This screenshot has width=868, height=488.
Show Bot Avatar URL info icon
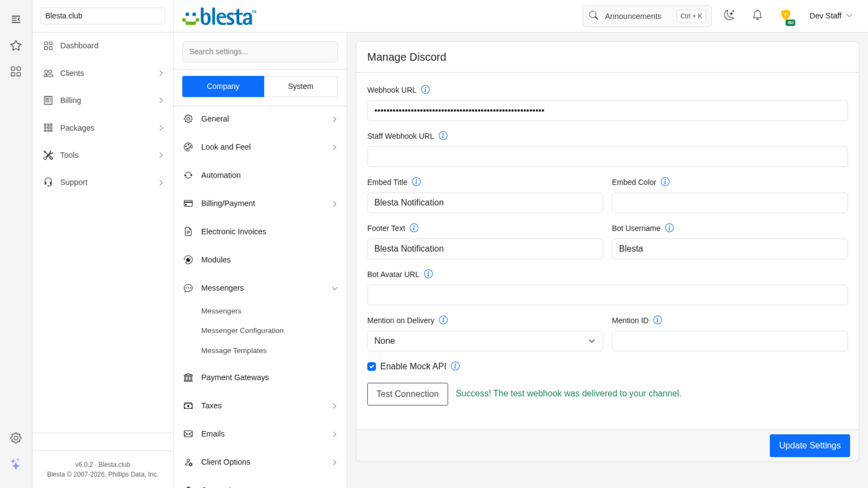429,274
